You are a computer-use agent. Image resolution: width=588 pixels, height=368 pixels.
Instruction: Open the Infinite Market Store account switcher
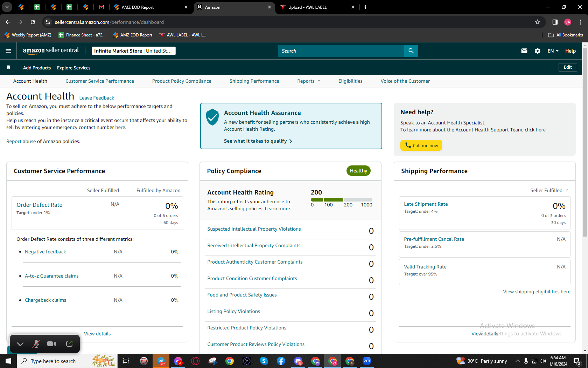(x=134, y=51)
